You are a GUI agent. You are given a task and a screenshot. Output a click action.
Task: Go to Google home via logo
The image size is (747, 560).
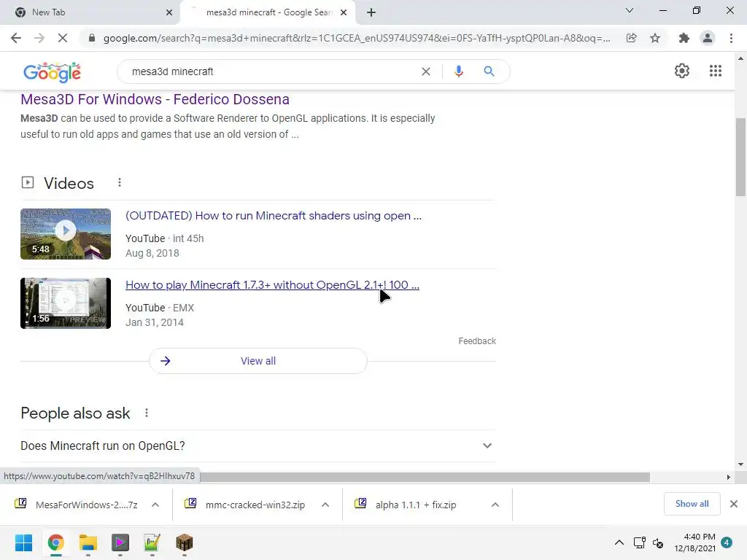pos(52,72)
